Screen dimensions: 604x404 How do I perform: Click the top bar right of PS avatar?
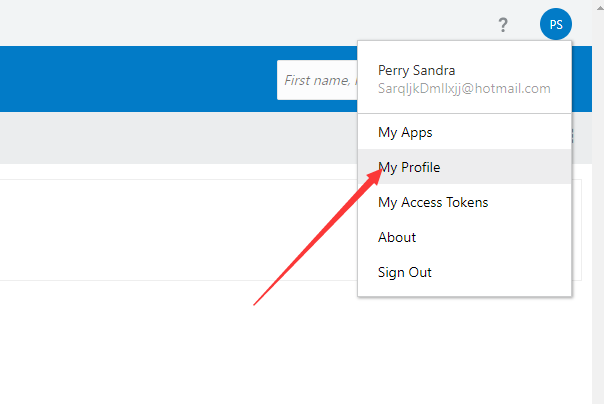click(x=588, y=24)
